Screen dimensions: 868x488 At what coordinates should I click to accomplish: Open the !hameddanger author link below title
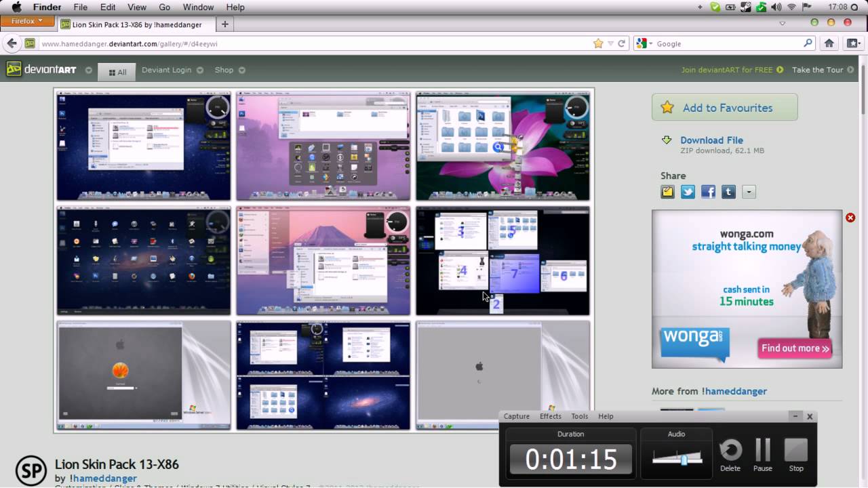click(103, 479)
